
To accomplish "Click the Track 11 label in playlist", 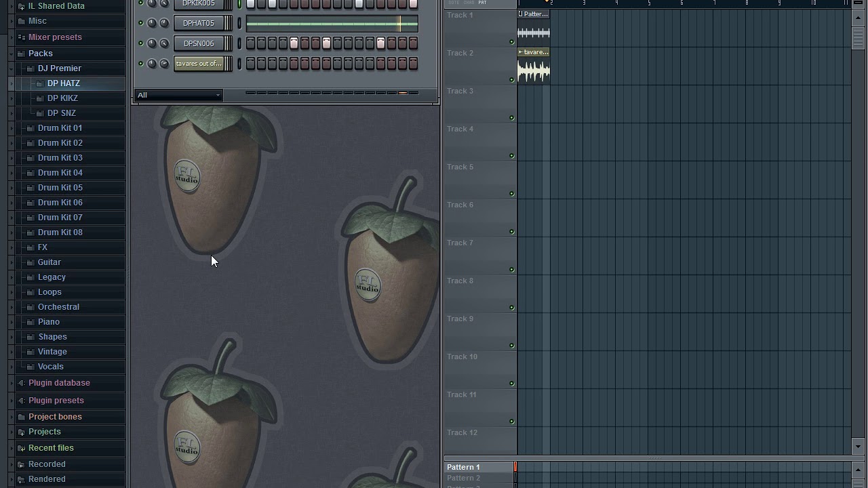I will tap(461, 394).
